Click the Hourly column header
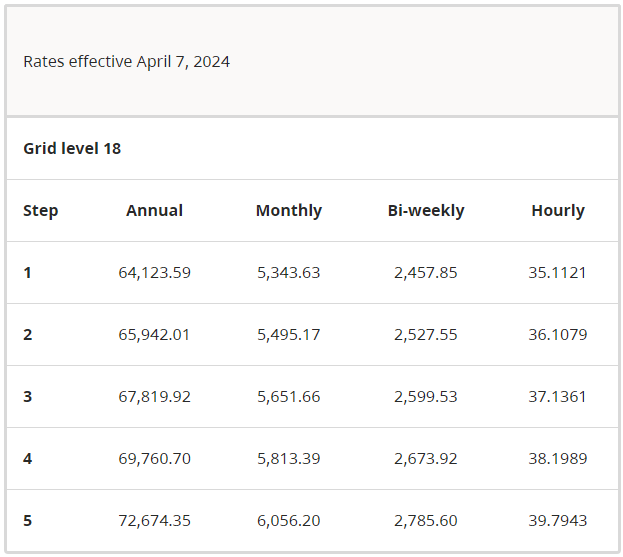The height and width of the screenshot is (557, 623). [x=557, y=211]
